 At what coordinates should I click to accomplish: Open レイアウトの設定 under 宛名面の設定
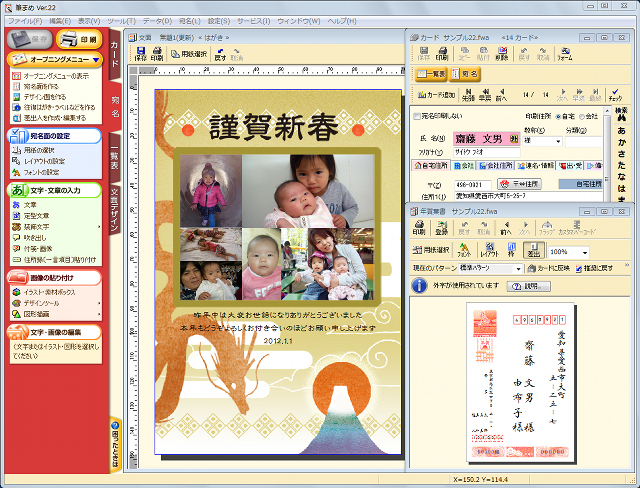[x=39, y=161]
